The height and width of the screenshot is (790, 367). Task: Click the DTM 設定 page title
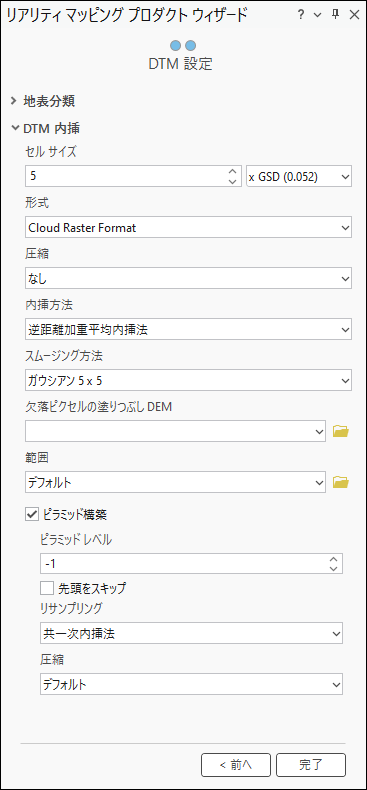[180, 64]
